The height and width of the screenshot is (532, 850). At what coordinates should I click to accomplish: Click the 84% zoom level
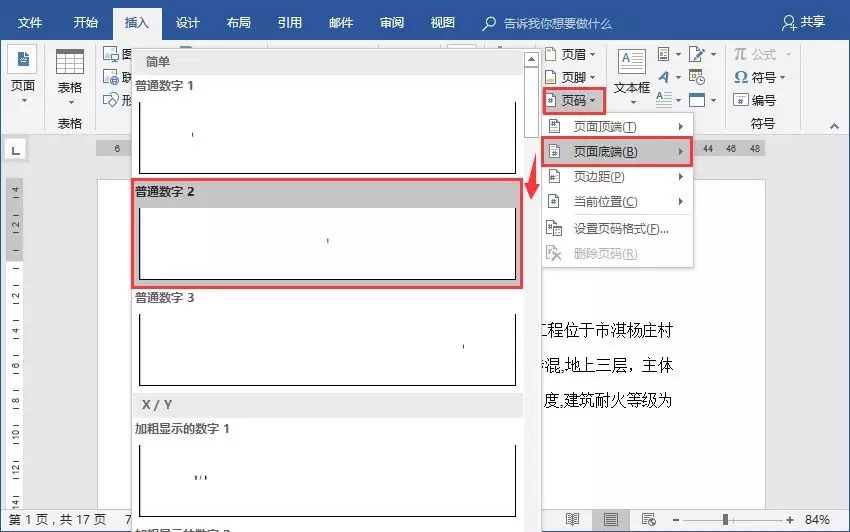[816, 520]
